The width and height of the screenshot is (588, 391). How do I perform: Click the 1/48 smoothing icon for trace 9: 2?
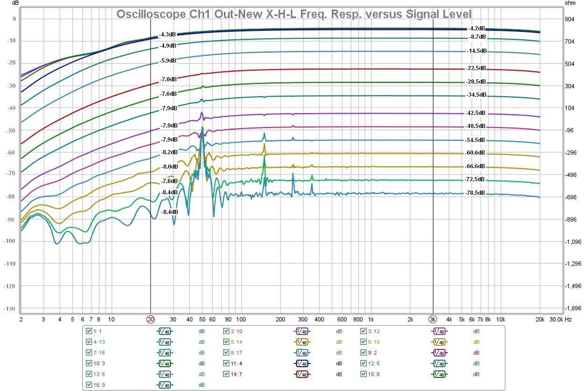click(x=439, y=353)
